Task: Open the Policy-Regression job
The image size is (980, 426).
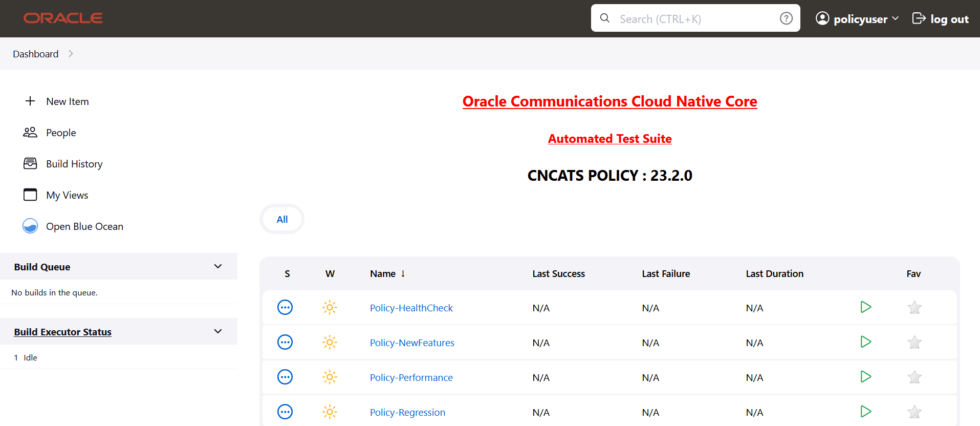Action: point(407,412)
